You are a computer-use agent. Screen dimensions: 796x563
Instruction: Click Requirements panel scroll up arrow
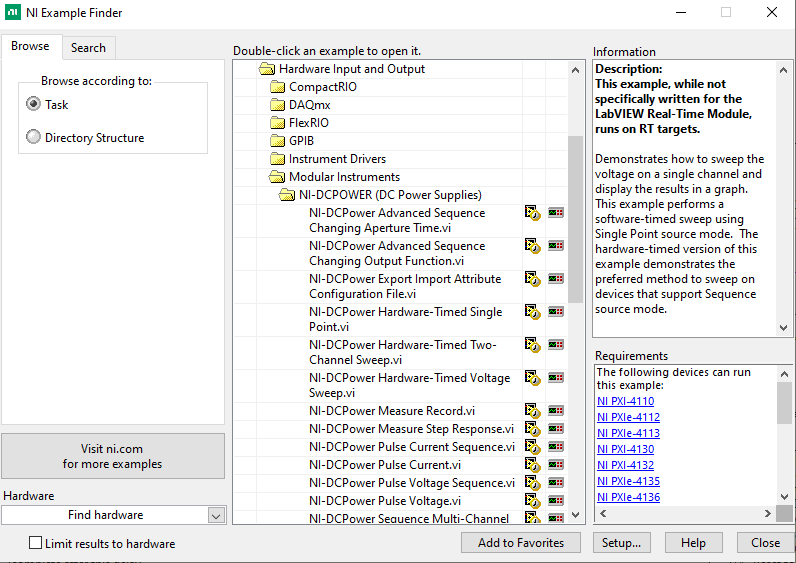[x=784, y=374]
